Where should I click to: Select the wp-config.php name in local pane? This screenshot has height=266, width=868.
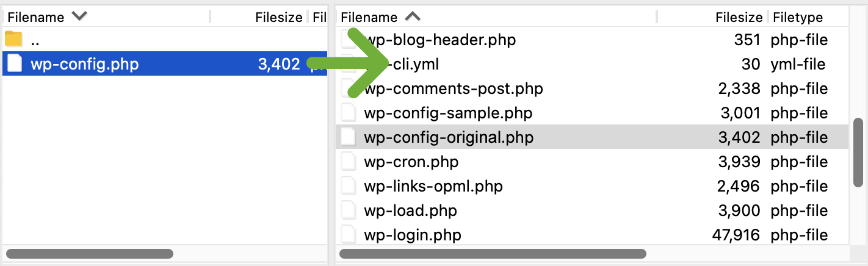tap(85, 64)
